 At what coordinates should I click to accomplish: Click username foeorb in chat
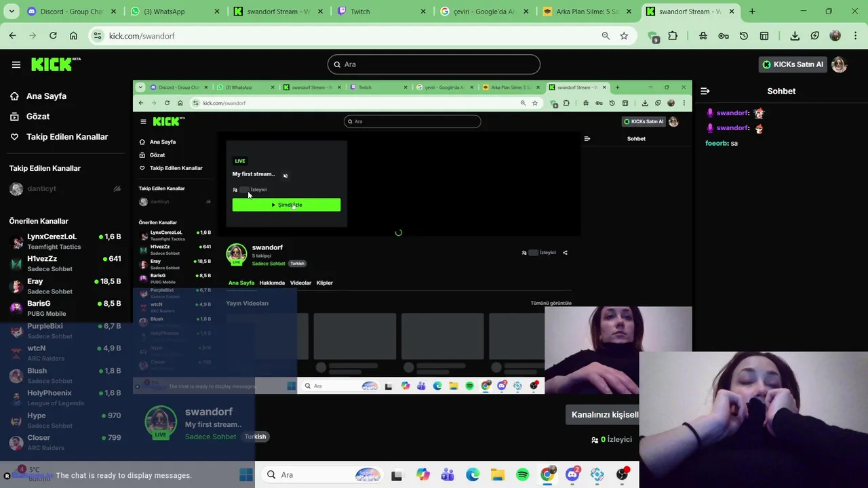716,144
